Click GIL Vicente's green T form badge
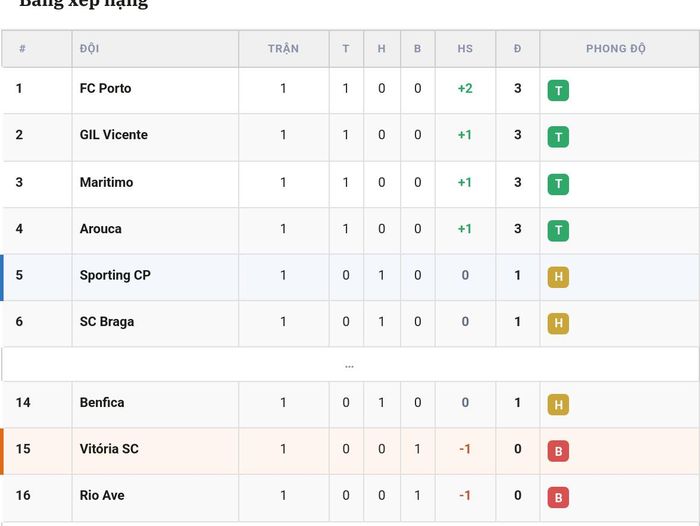The image size is (700, 526). (x=558, y=137)
